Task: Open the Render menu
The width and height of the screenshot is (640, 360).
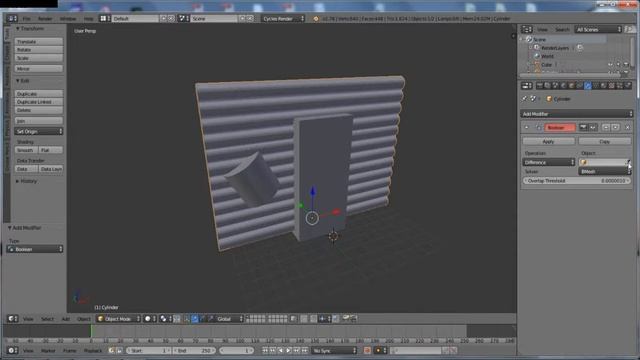Action: pyautogui.click(x=45, y=18)
